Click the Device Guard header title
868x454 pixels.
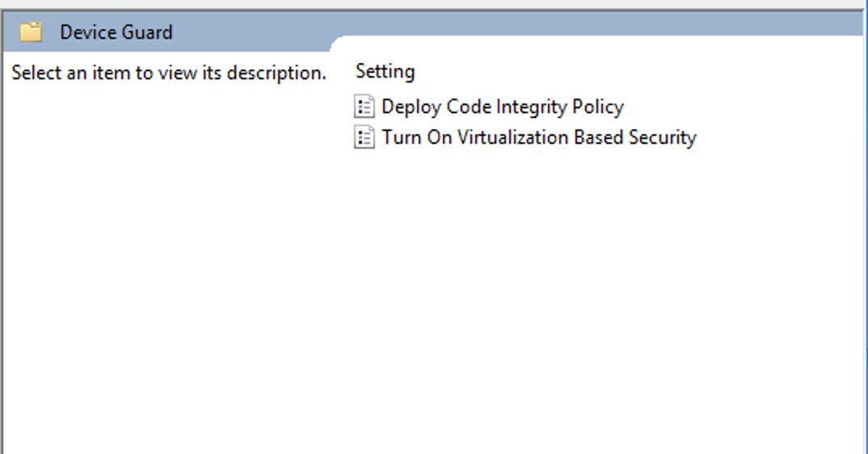[x=116, y=32]
